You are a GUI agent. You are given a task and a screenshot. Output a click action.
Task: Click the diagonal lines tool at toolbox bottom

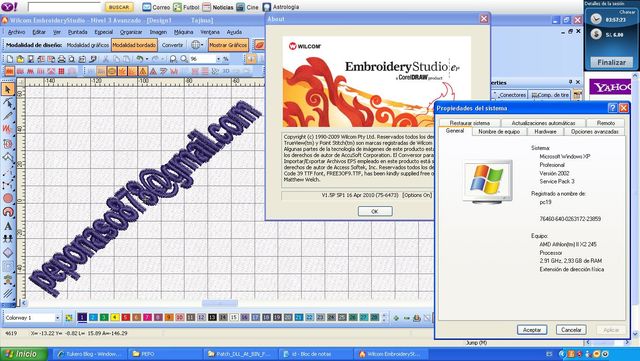click(8, 294)
